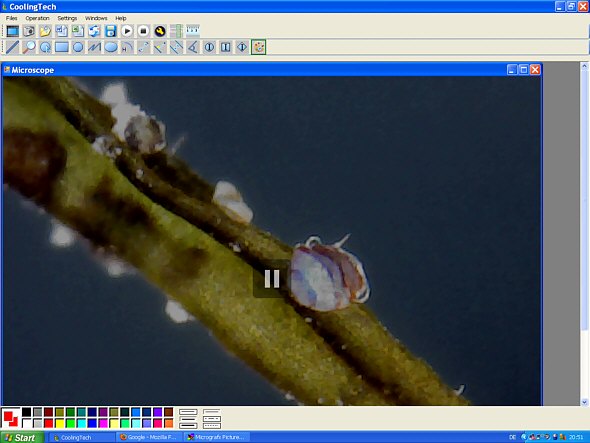Toggle the color palette icon

tap(259, 47)
